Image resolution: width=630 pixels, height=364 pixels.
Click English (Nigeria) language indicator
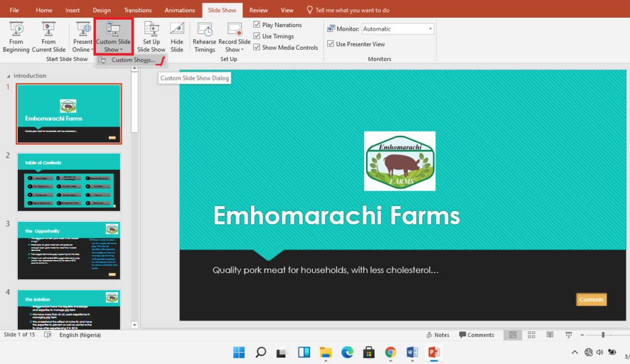(x=80, y=334)
